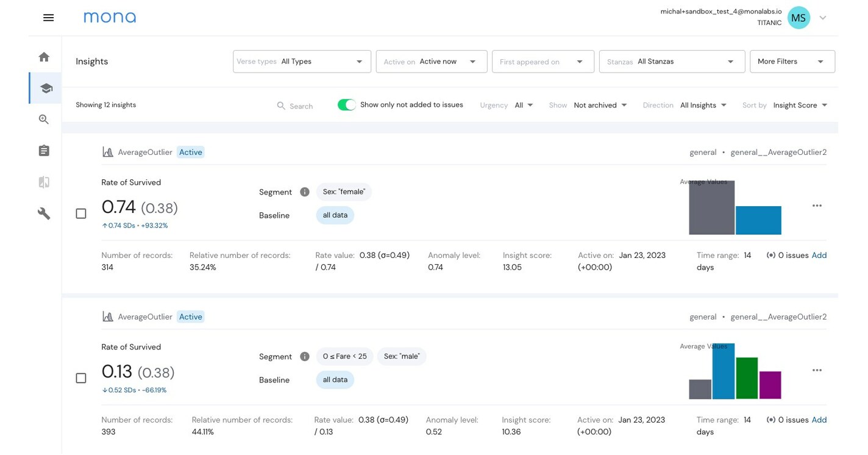Image resolution: width=868 pixels, height=455 pixels.
Task: Open the Verse types All Types dropdown
Action: pos(301,61)
